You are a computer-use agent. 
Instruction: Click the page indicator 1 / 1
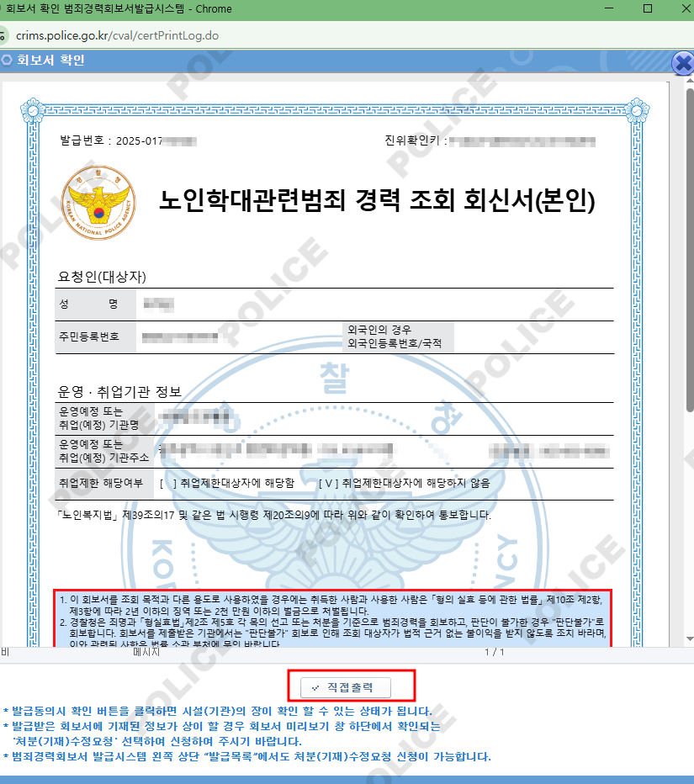click(x=495, y=652)
